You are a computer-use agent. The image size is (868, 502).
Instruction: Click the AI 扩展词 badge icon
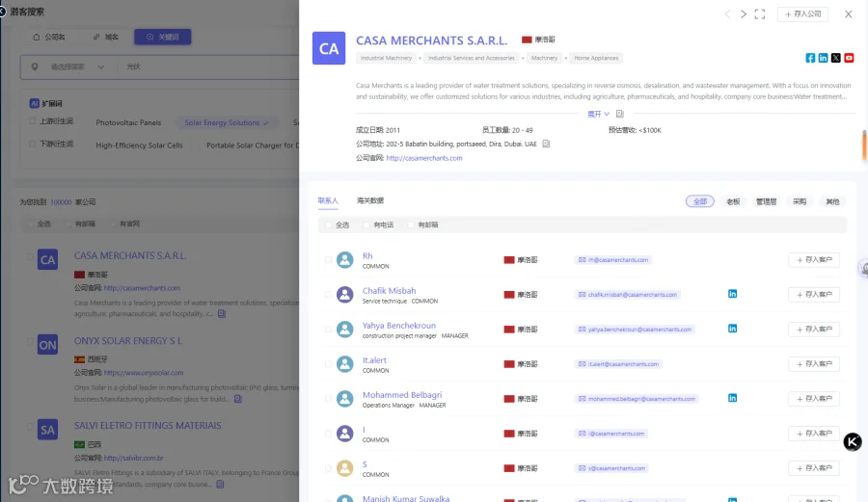(x=35, y=103)
